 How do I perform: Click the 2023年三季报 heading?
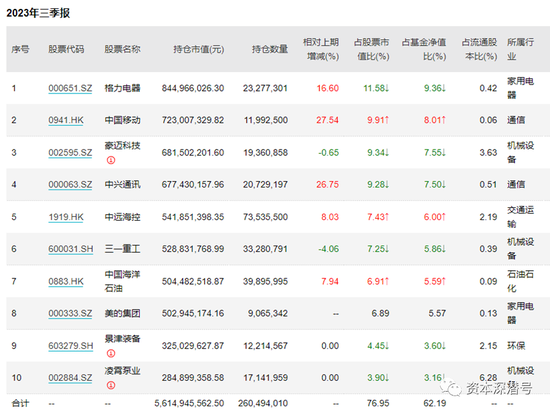pos(38,13)
